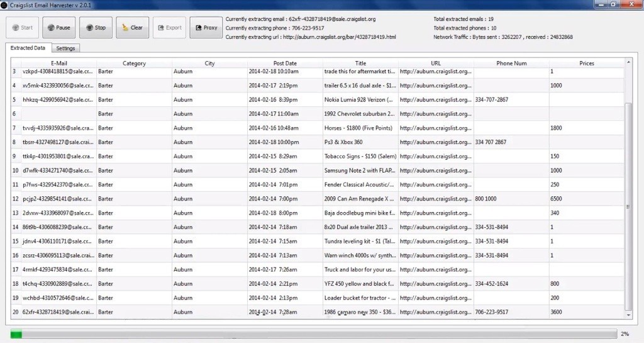Click the Start button
The width and height of the screenshot is (644, 343).
point(22,28)
